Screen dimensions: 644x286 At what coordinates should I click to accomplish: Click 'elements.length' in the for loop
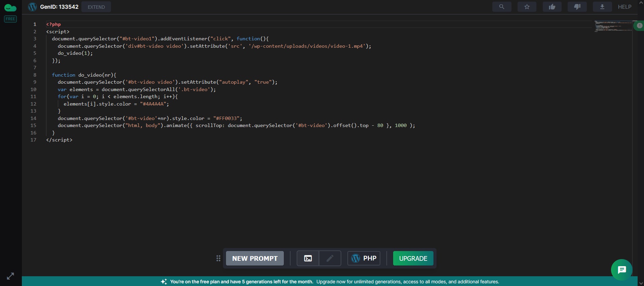click(x=136, y=96)
